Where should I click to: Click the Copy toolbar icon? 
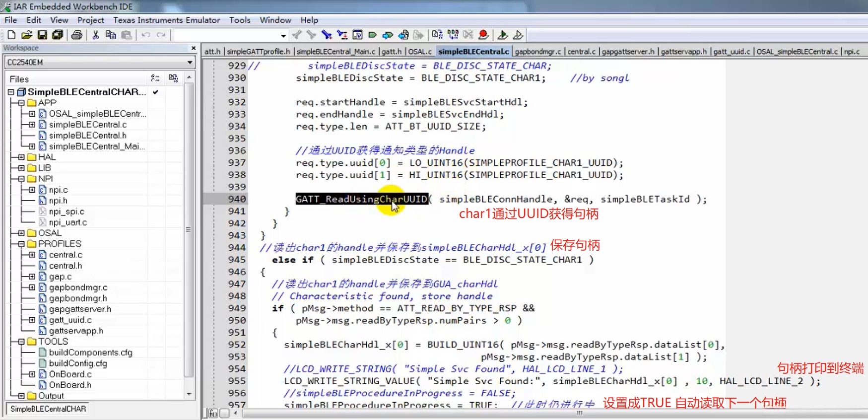[x=111, y=35]
